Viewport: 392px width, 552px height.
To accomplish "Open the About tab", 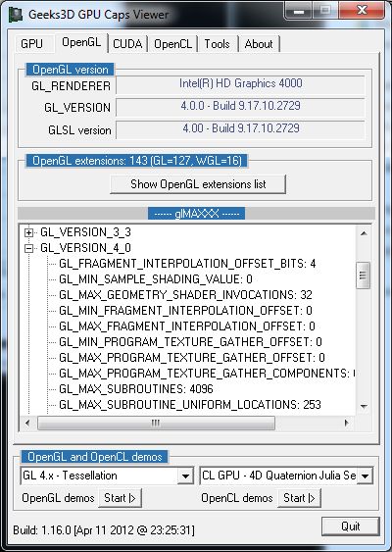I will (x=259, y=44).
